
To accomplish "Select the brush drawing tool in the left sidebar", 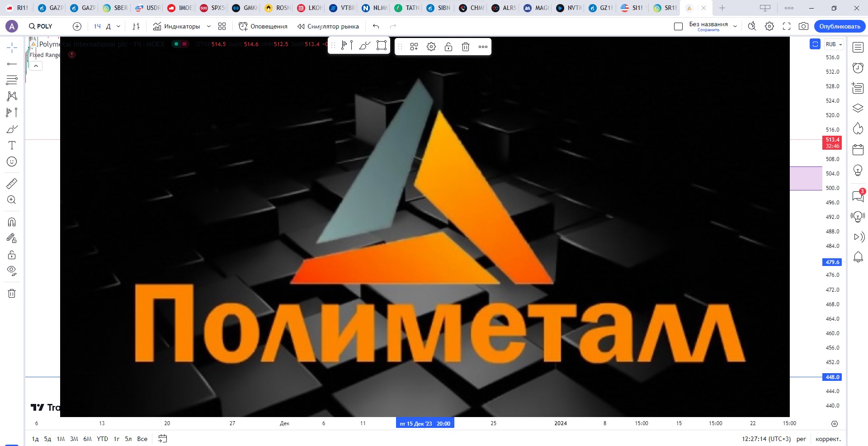I will tap(12, 129).
